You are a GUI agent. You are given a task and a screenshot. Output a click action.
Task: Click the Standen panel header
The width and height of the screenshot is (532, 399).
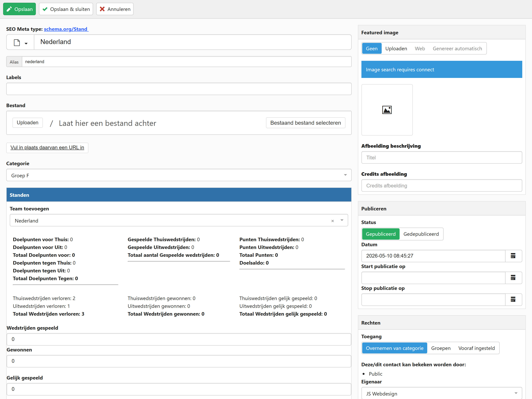(x=179, y=195)
